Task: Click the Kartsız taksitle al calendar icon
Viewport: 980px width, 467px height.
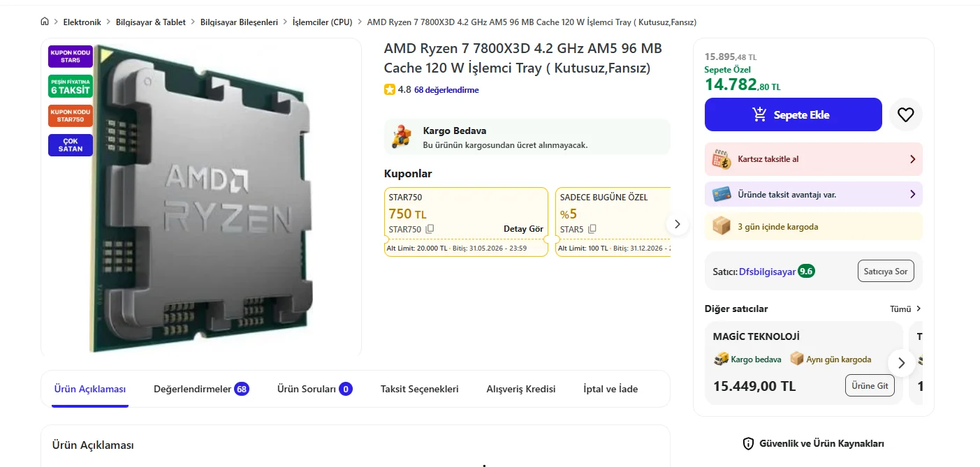Action: pos(722,159)
